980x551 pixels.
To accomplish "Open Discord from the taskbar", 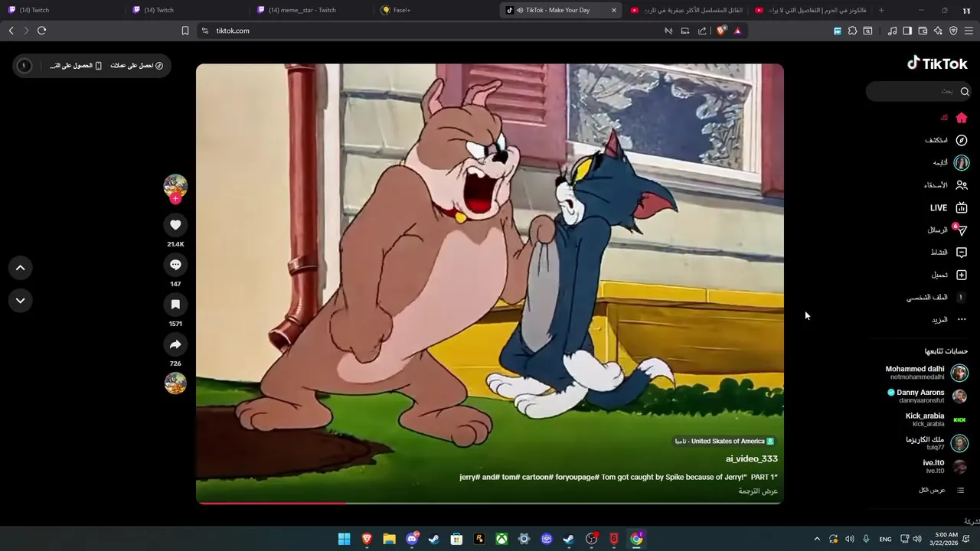I will (412, 539).
